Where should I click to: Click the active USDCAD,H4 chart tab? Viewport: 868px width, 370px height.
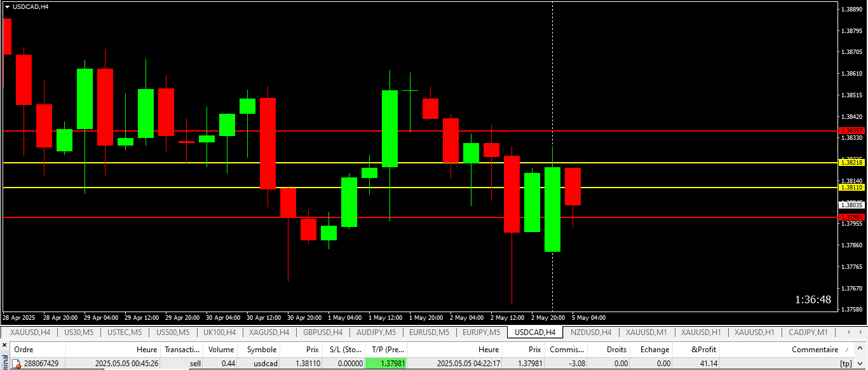[535, 332]
